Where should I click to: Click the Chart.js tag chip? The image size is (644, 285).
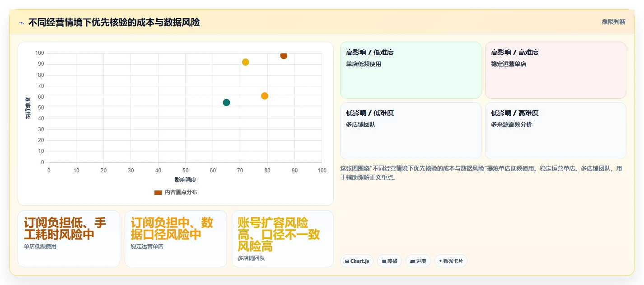[x=357, y=261]
